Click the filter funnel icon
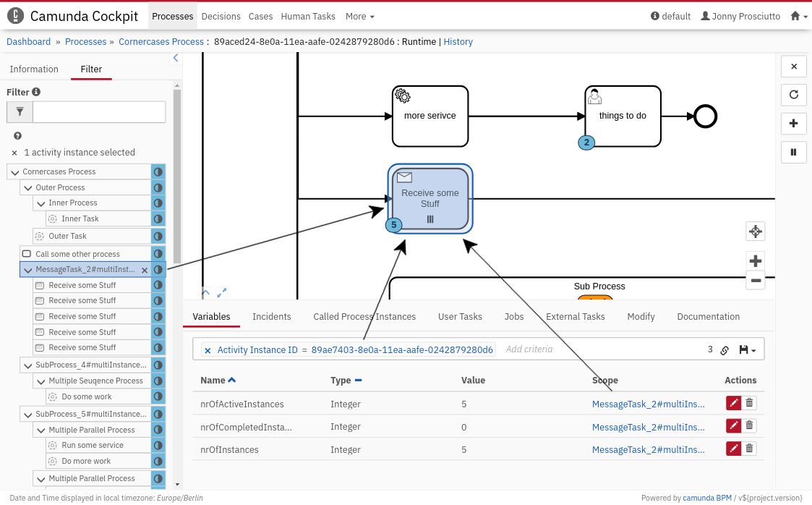The image size is (812, 505). tap(20, 112)
